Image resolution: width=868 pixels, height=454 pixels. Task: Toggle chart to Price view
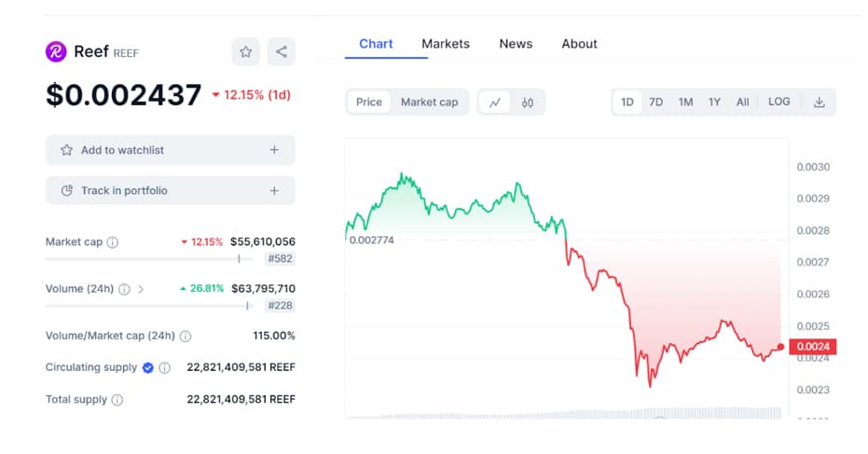pos(369,103)
